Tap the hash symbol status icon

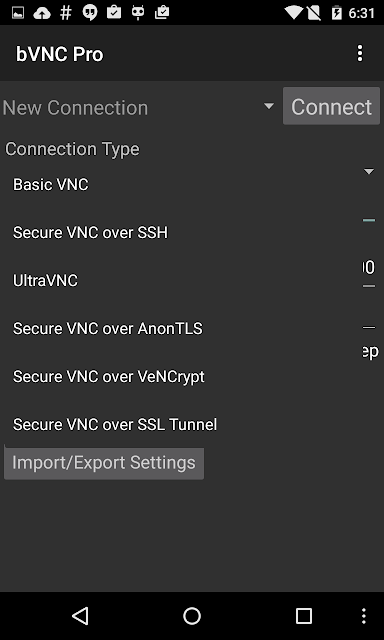[x=66, y=13]
